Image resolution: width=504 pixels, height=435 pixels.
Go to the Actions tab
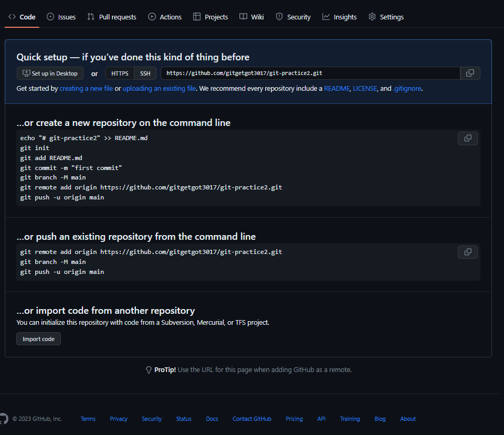pos(165,17)
